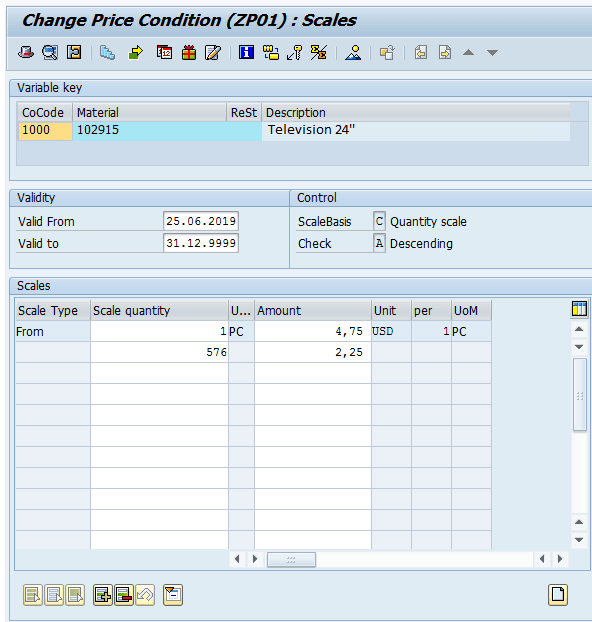Click the filter position icon at bottom

tap(173, 595)
